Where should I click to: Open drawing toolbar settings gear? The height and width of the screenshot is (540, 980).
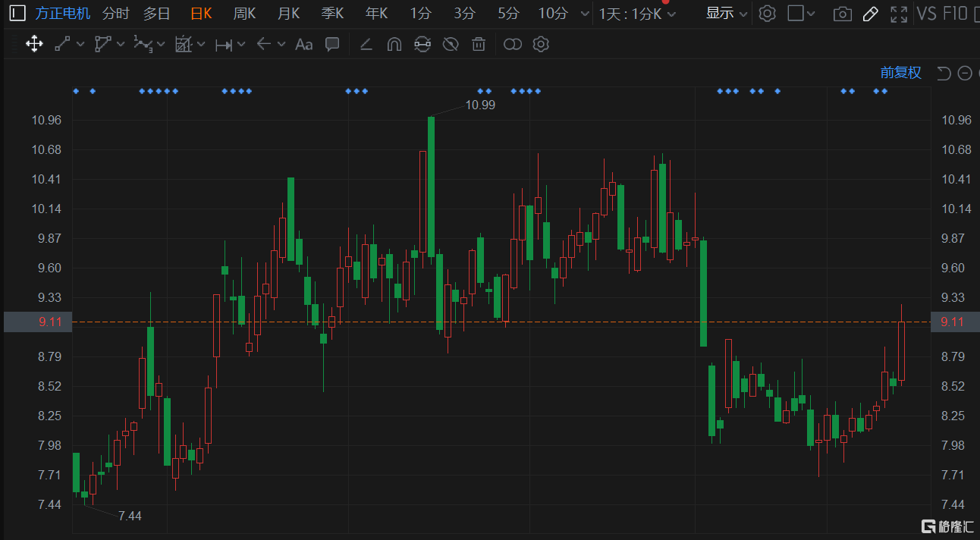(541, 44)
